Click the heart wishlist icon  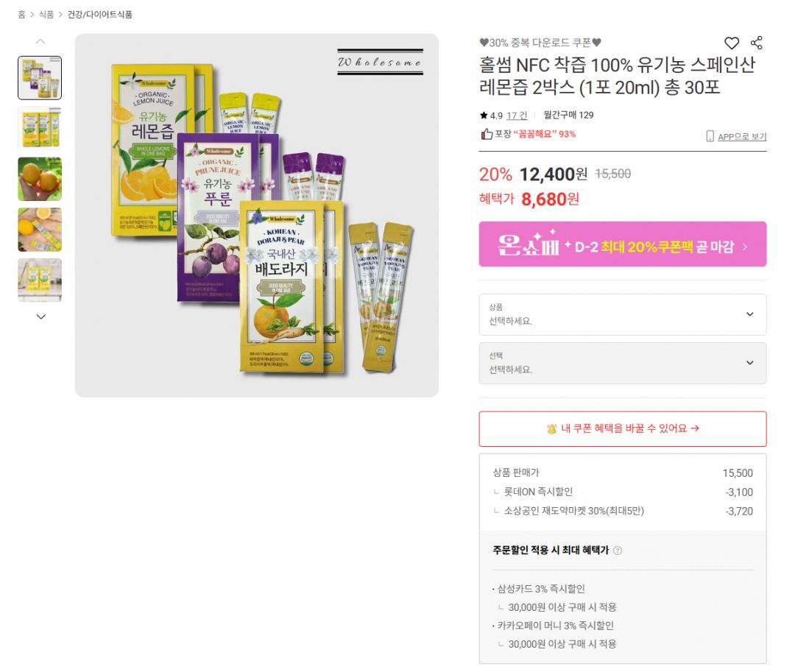coord(731,43)
